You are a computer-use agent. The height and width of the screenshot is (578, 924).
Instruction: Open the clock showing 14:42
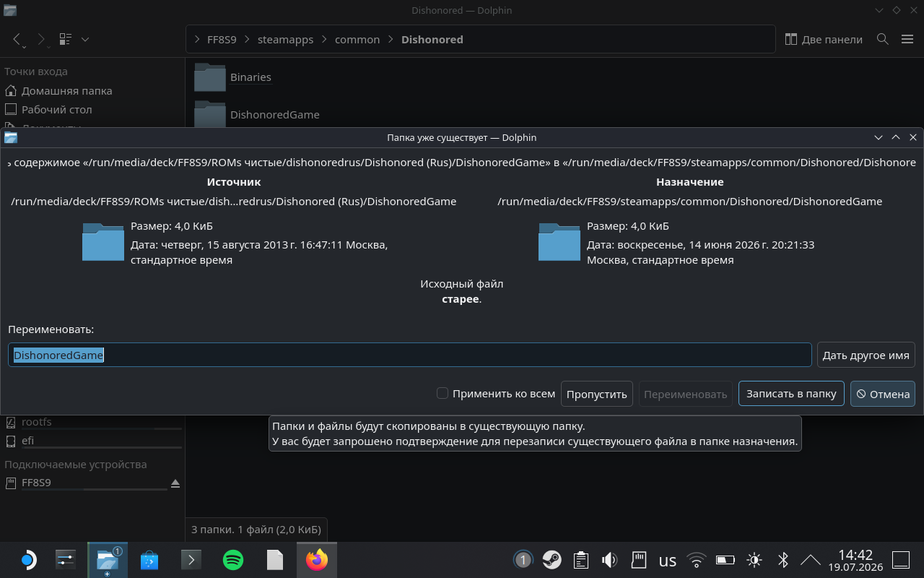(x=855, y=560)
